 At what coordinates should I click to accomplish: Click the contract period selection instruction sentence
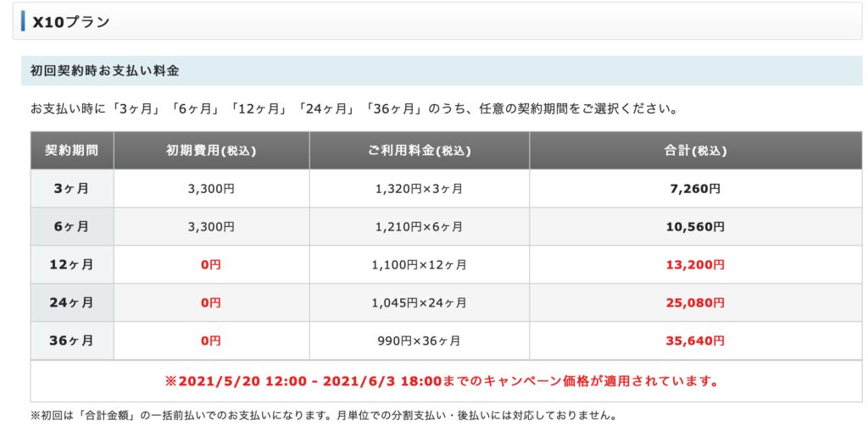coord(354,108)
